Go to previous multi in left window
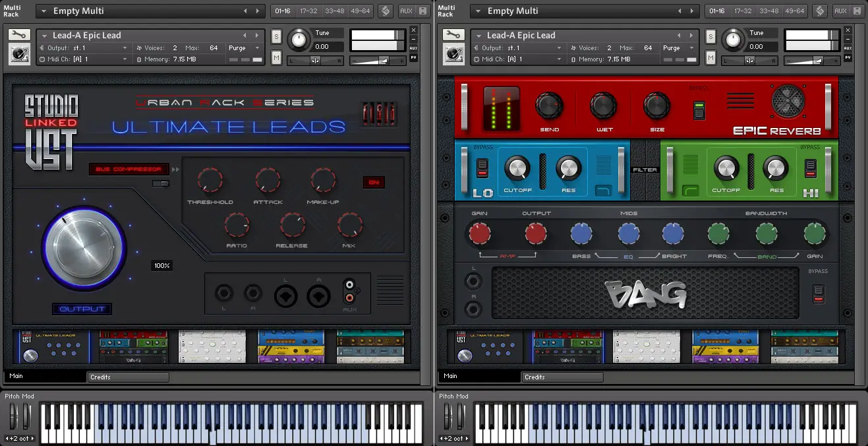 pyautogui.click(x=246, y=11)
